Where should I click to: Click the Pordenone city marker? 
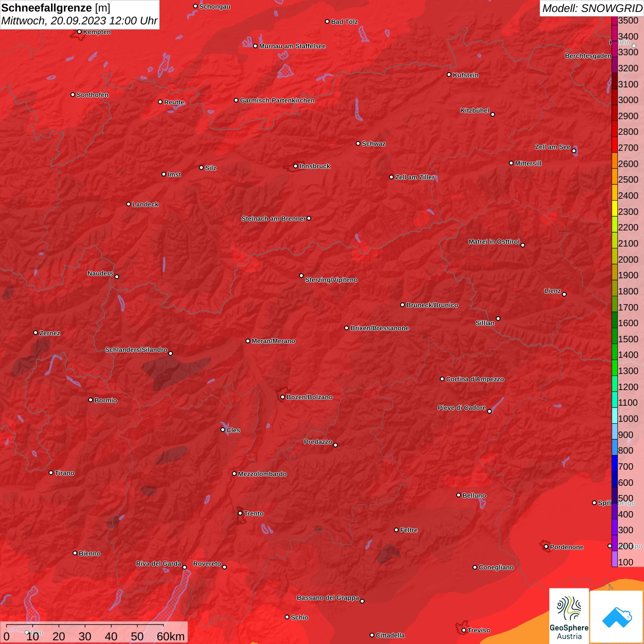tap(546, 547)
